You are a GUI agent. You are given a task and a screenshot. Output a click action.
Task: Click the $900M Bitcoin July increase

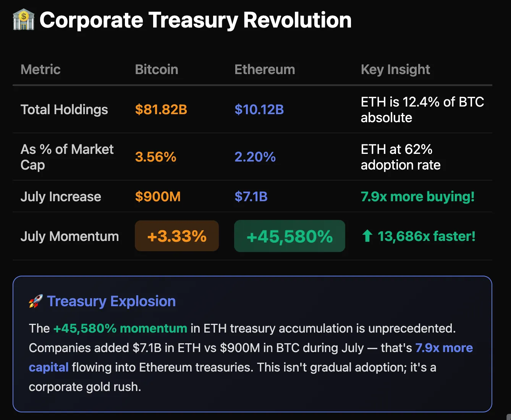[x=158, y=197]
